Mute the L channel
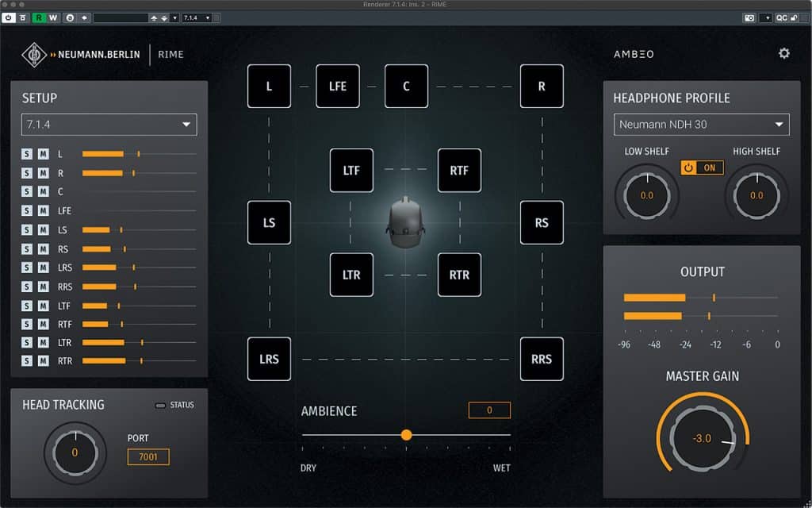This screenshot has height=508, width=812. point(44,154)
